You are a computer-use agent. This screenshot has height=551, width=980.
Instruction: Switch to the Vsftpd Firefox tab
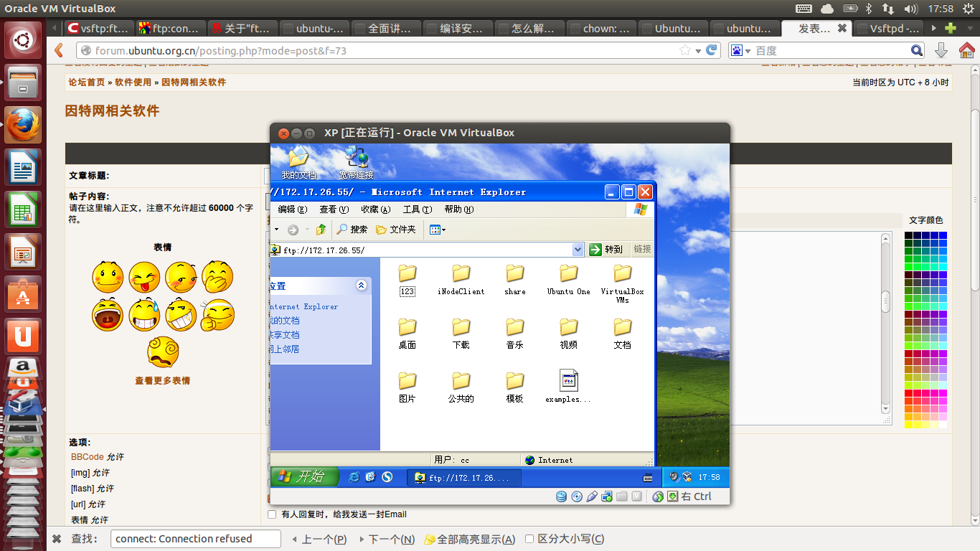pos(888,29)
